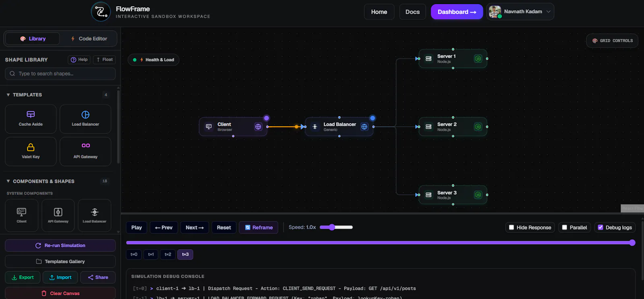Jump to t=2 step
The image size is (644, 299).
pos(168,254)
